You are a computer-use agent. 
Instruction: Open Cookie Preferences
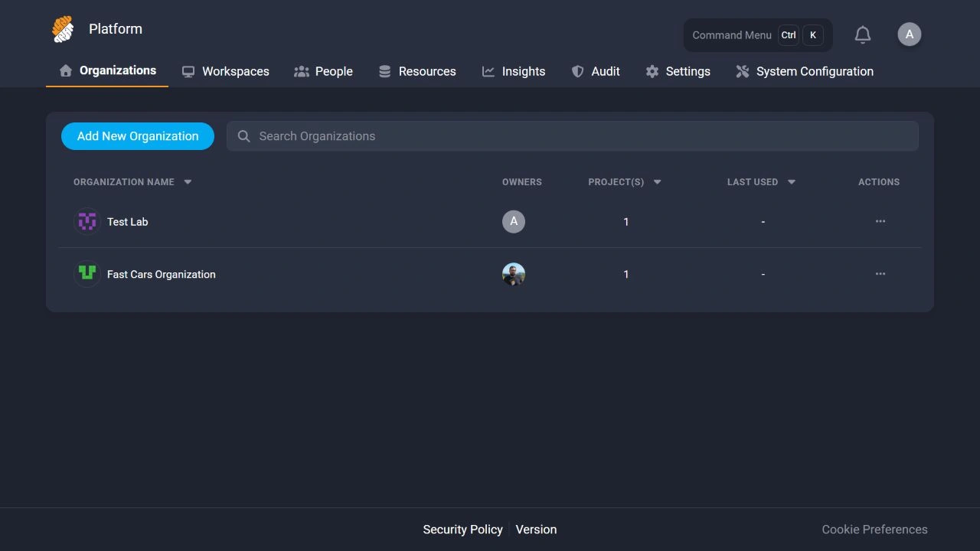click(x=874, y=530)
